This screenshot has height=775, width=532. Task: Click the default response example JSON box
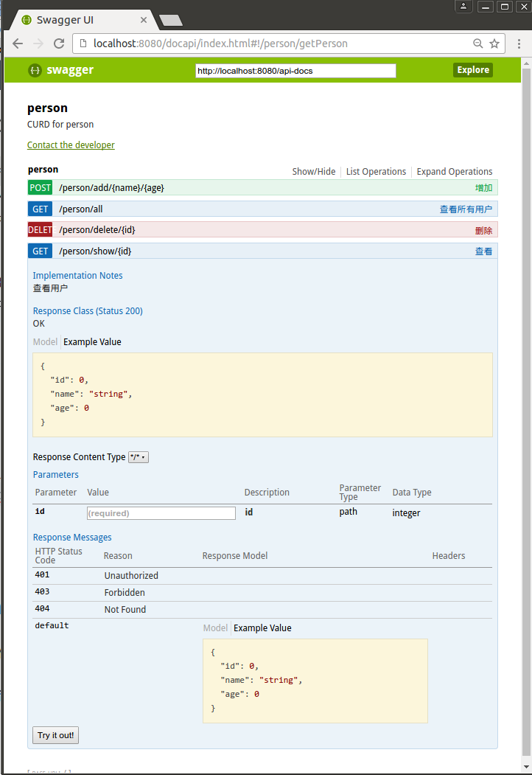[x=315, y=681]
